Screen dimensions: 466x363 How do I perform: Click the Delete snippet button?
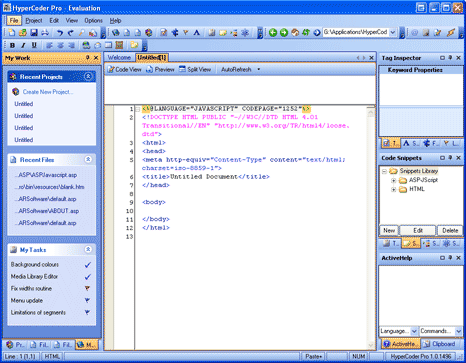coord(450,230)
